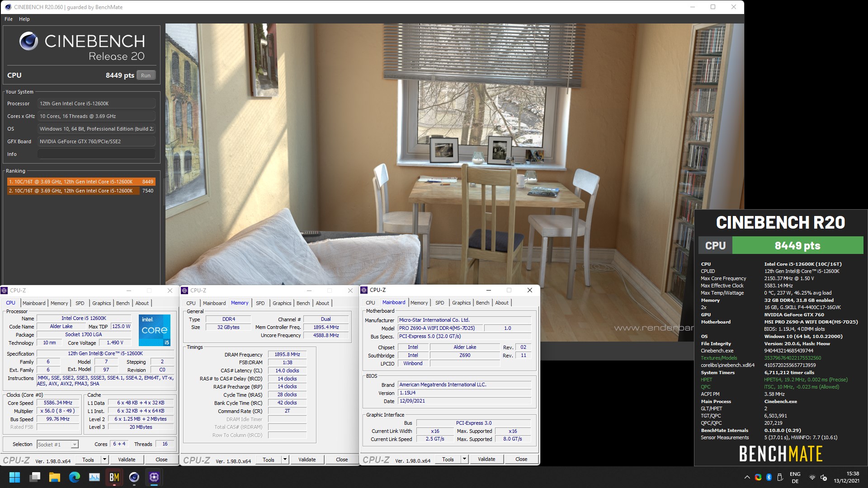This screenshot has width=868, height=488.
Task: Click Close button in middle CPU-Z window footer
Action: coord(342,460)
